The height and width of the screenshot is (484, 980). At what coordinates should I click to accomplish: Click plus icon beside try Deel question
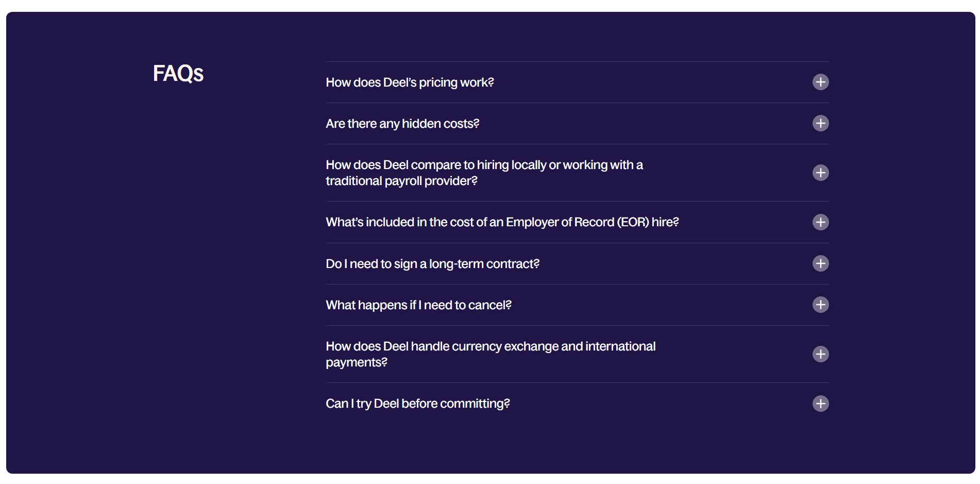820,404
